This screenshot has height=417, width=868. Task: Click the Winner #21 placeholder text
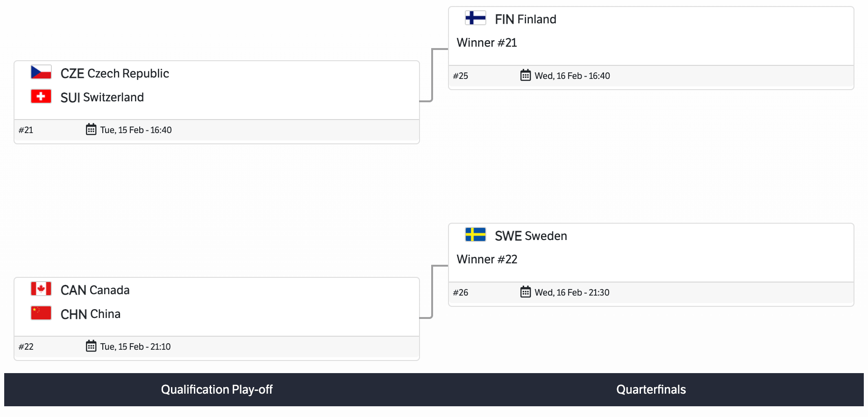click(x=487, y=42)
